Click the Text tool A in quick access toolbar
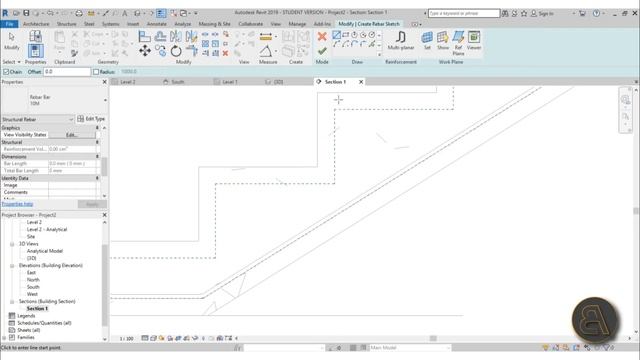This screenshot has width=640, height=360. [x=124, y=13]
